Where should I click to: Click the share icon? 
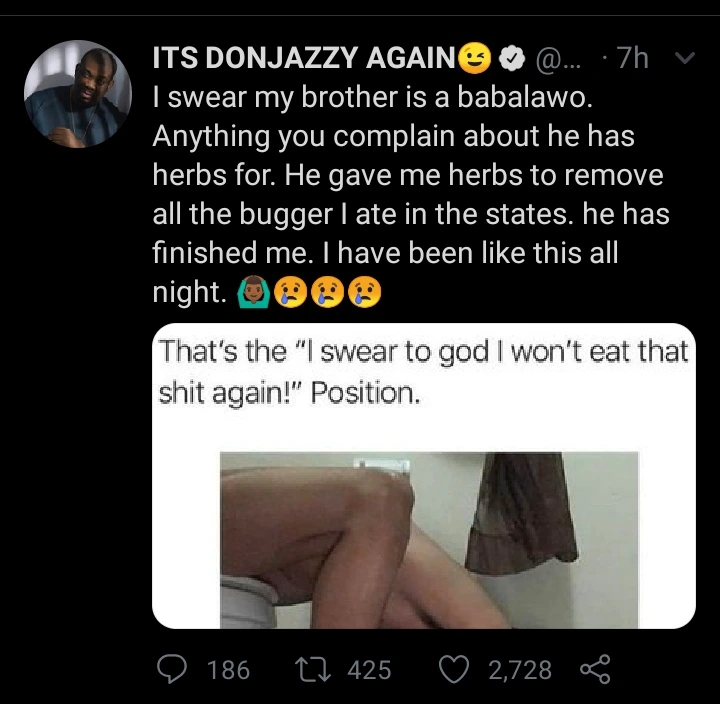[594, 669]
